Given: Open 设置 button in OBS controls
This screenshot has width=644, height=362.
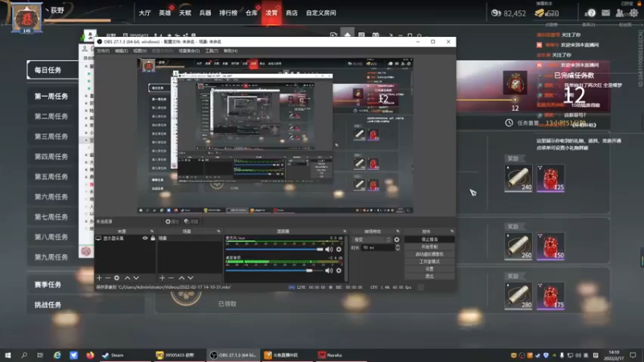Looking at the screenshot, I should (x=429, y=269).
